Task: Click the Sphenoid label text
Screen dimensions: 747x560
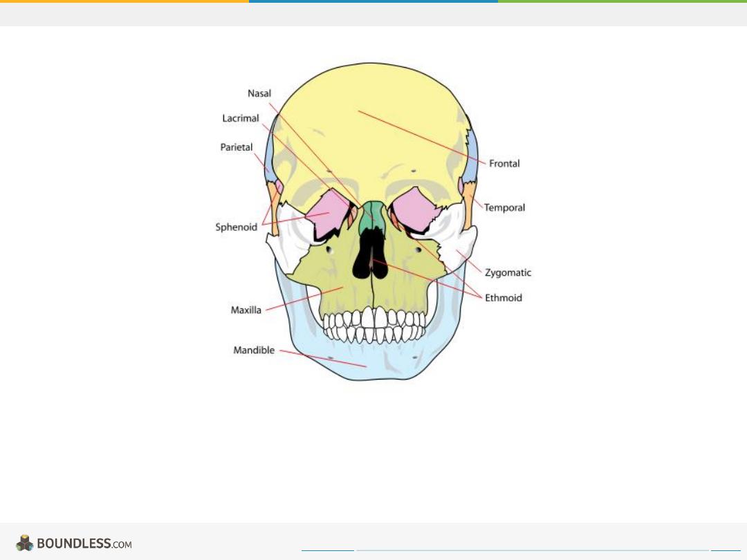Action: [x=237, y=227]
